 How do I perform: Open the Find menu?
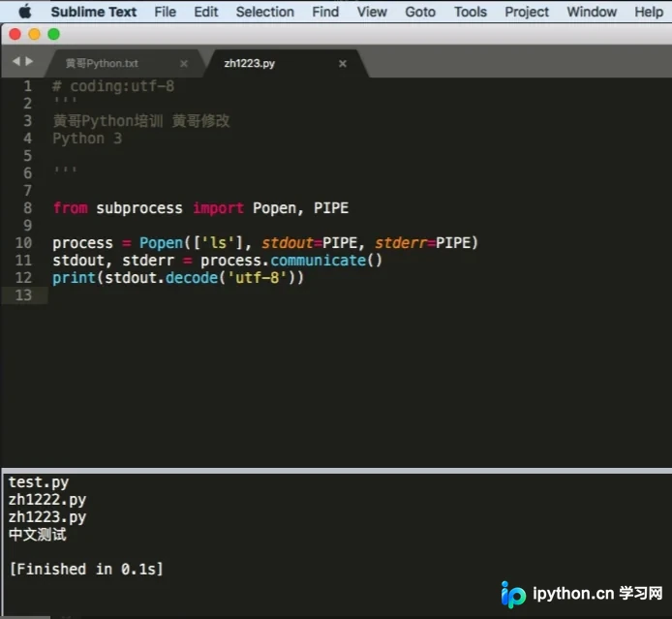325,12
